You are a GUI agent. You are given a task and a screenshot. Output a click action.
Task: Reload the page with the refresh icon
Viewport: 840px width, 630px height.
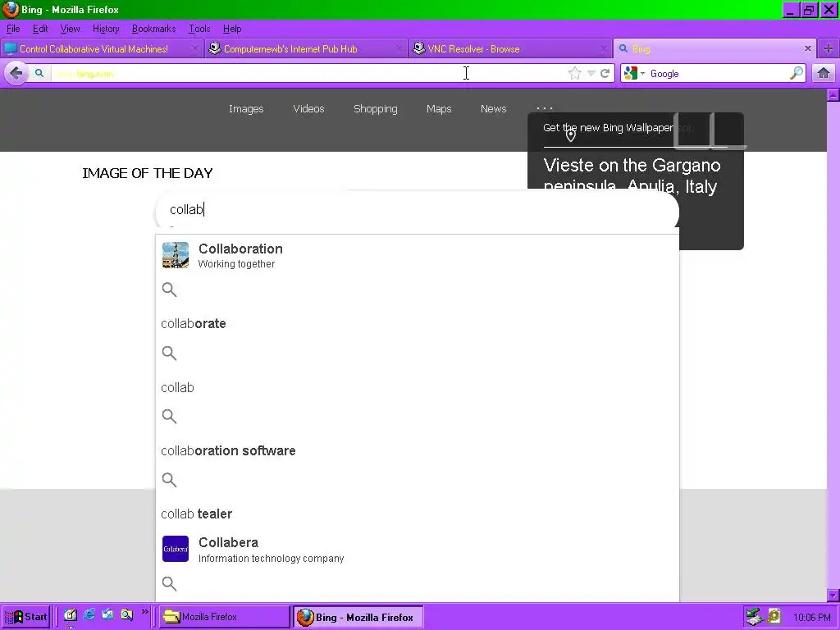tap(605, 73)
